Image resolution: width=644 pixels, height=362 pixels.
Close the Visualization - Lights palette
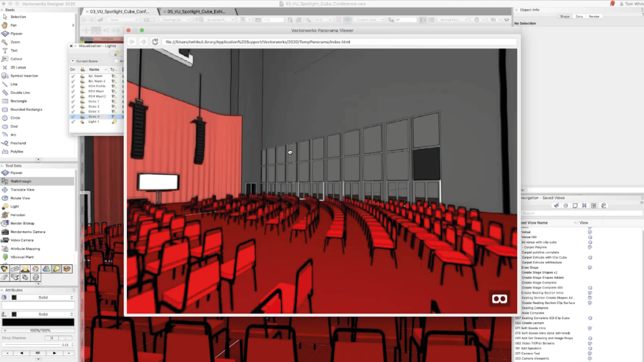[71, 46]
